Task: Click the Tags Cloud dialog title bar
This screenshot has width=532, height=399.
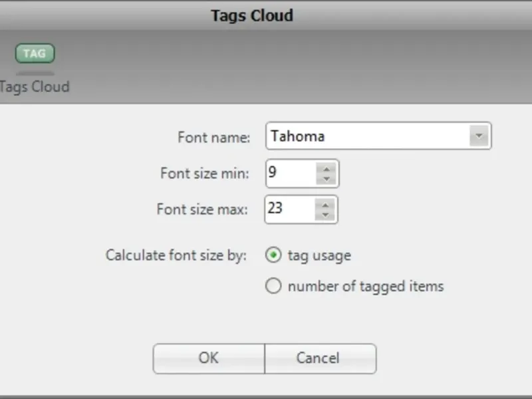Action: click(252, 15)
